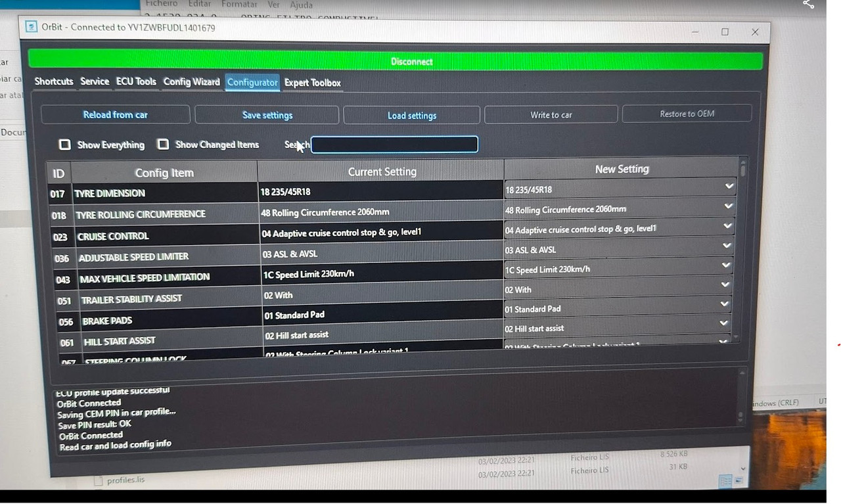Open Tyre Dimension new setting dropdown
841x504 pixels.
729,187
